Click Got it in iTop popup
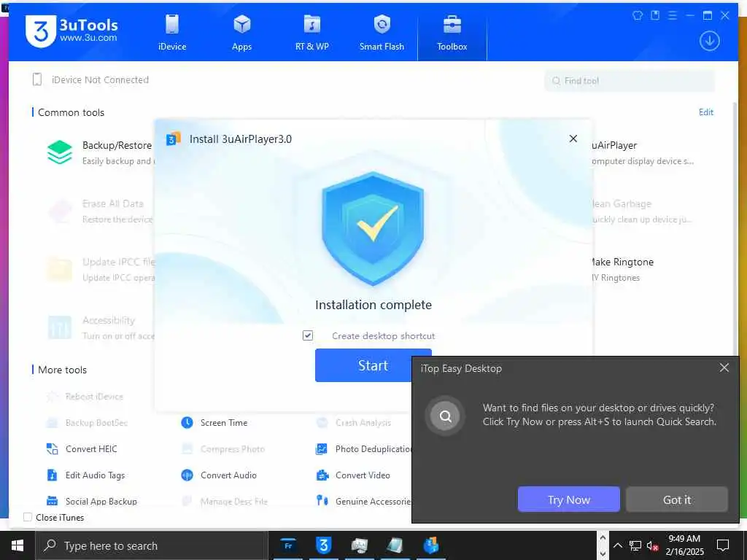 (676, 499)
